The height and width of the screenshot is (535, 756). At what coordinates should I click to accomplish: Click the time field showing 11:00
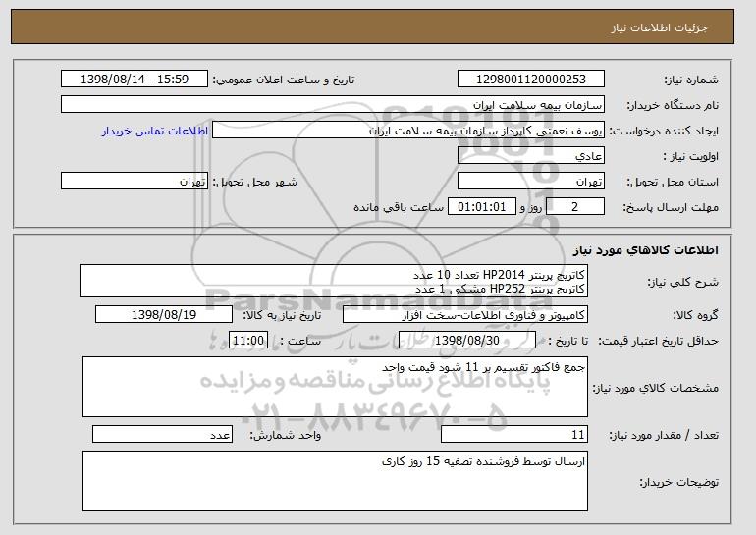pyautogui.click(x=247, y=341)
